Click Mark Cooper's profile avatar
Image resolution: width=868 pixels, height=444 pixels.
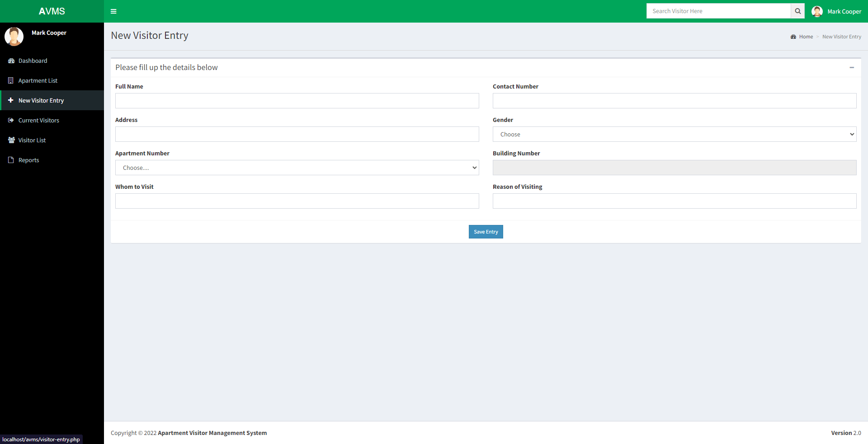817,11
